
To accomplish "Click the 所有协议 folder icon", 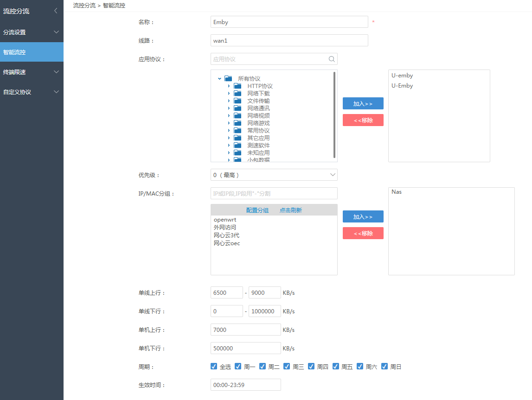I will click(x=228, y=79).
